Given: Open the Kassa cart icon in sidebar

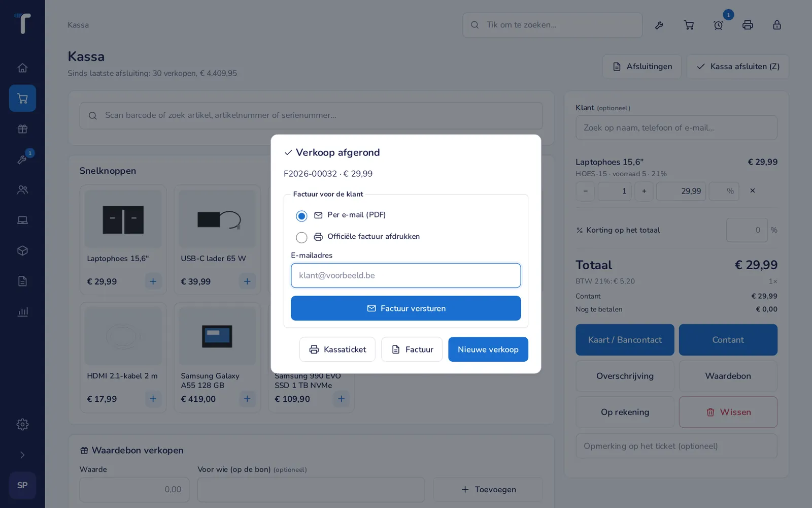Looking at the screenshot, I should [x=22, y=98].
